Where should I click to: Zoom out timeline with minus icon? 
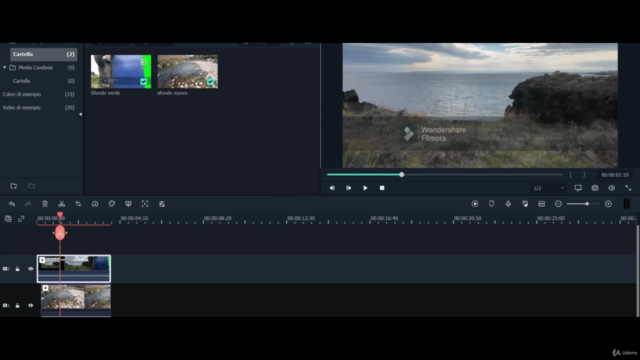click(558, 204)
